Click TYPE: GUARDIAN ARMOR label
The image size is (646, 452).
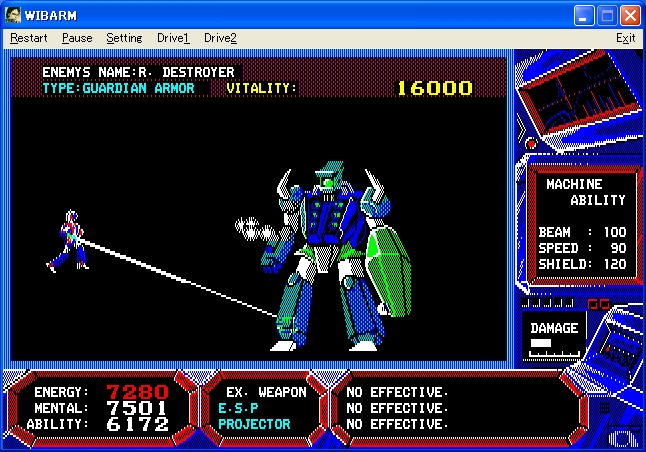point(118,88)
